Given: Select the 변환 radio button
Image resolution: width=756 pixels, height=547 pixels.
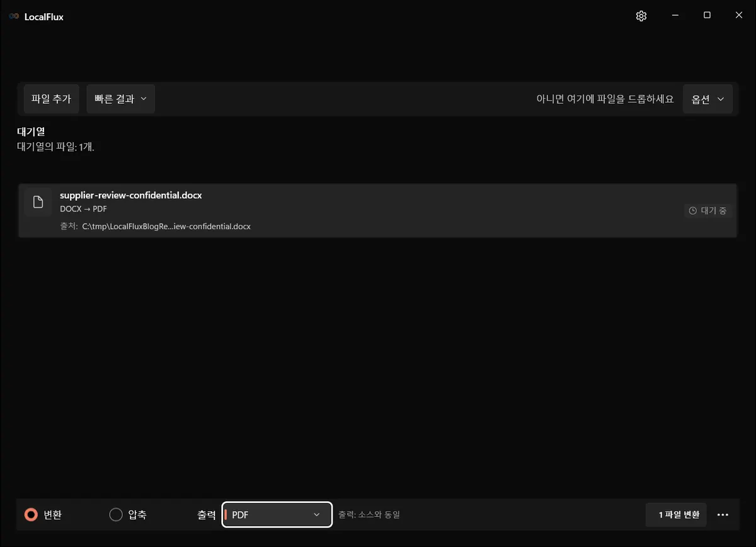Looking at the screenshot, I should (31, 515).
